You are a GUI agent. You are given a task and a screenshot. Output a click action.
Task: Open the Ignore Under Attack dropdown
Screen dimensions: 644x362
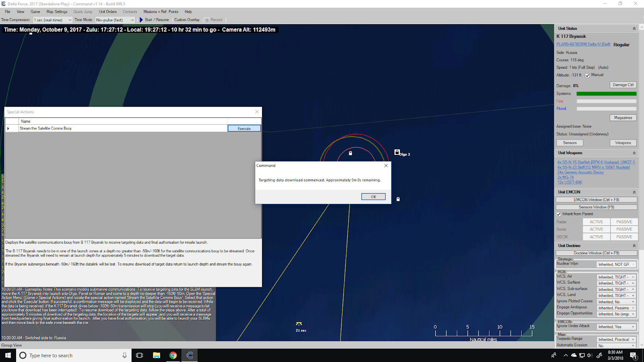616,327
